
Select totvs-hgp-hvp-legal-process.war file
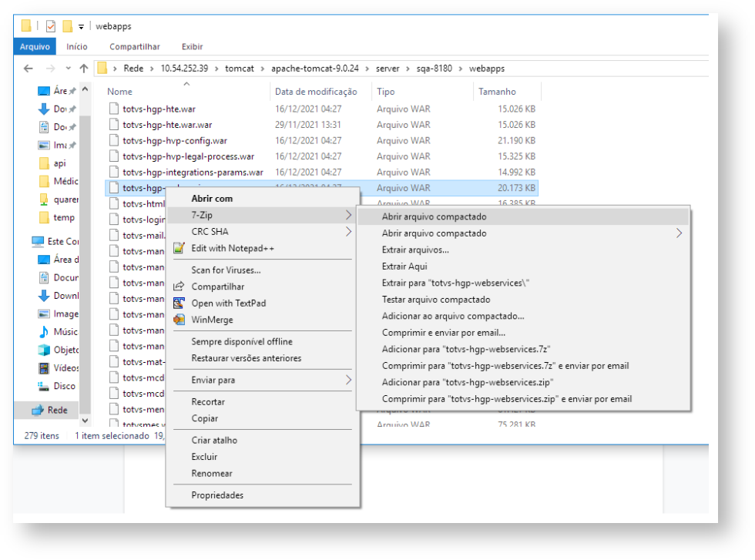click(x=188, y=156)
